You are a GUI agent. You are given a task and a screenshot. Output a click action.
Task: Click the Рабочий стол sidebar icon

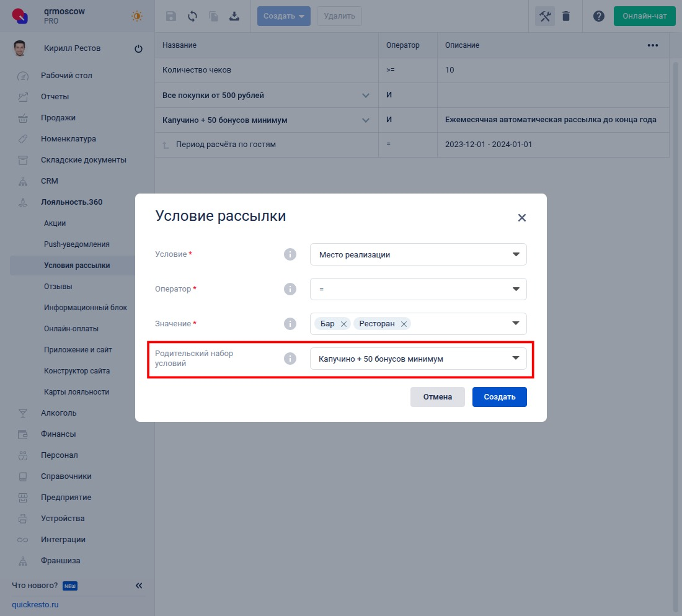click(x=22, y=76)
